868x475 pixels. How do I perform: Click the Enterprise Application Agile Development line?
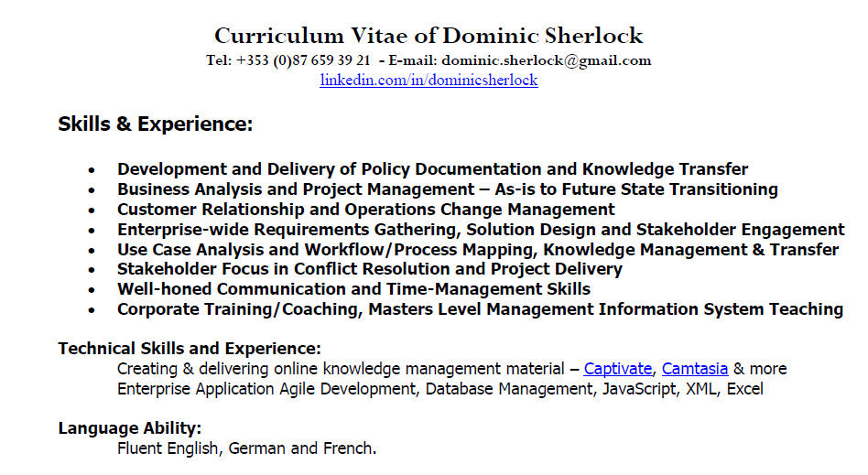(439, 389)
